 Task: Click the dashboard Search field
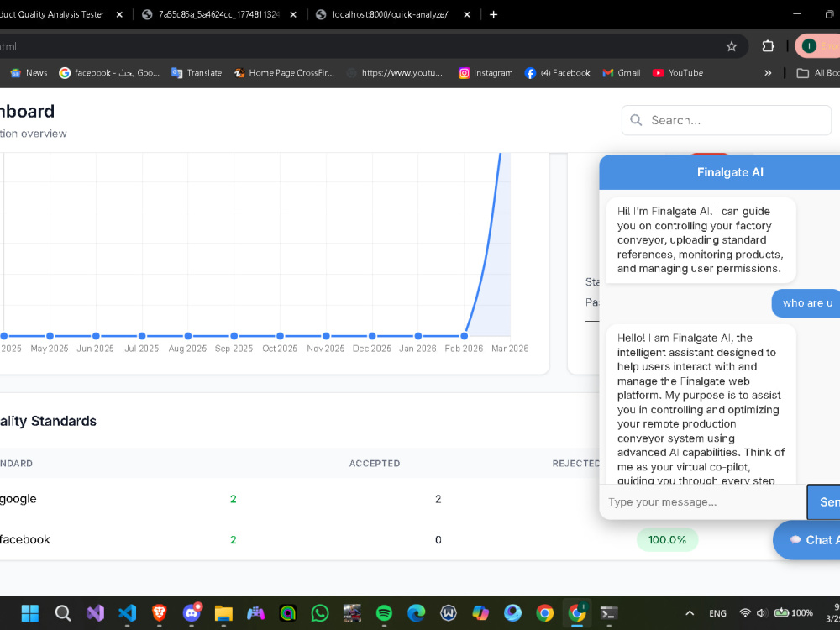(727, 120)
